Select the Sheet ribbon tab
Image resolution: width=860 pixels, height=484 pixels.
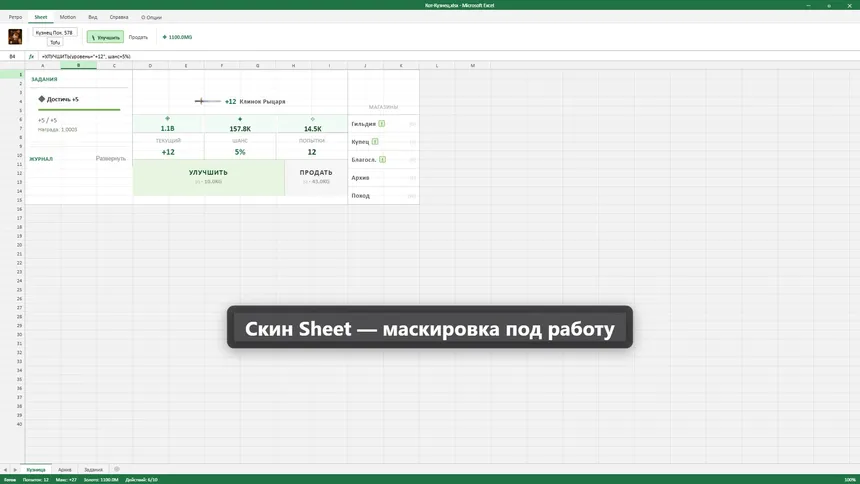pos(41,17)
